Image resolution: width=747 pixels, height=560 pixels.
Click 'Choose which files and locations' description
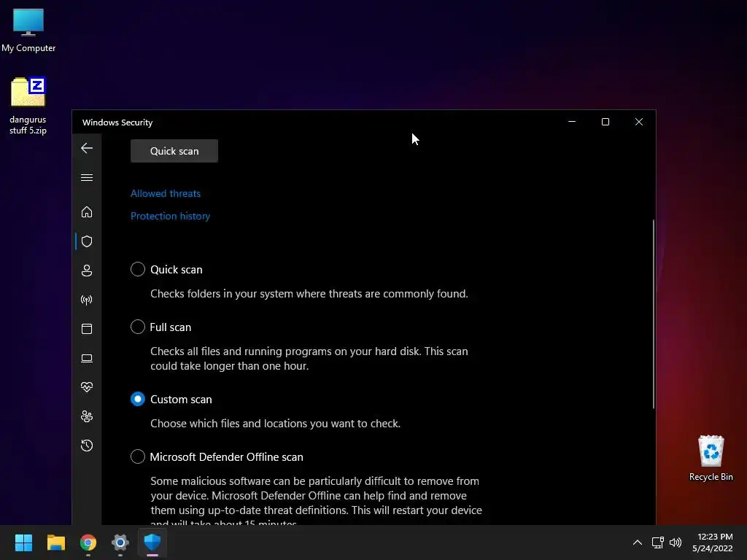coord(275,424)
